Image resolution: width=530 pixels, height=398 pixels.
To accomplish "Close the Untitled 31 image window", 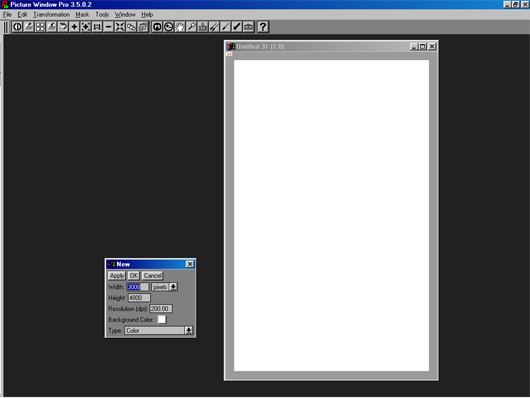I will coord(432,46).
